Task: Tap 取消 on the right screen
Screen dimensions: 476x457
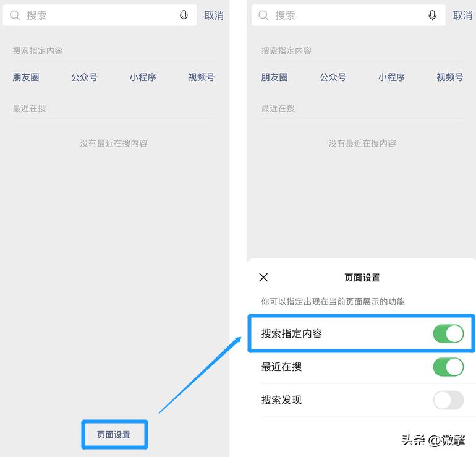Action: pyautogui.click(x=462, y=15)
